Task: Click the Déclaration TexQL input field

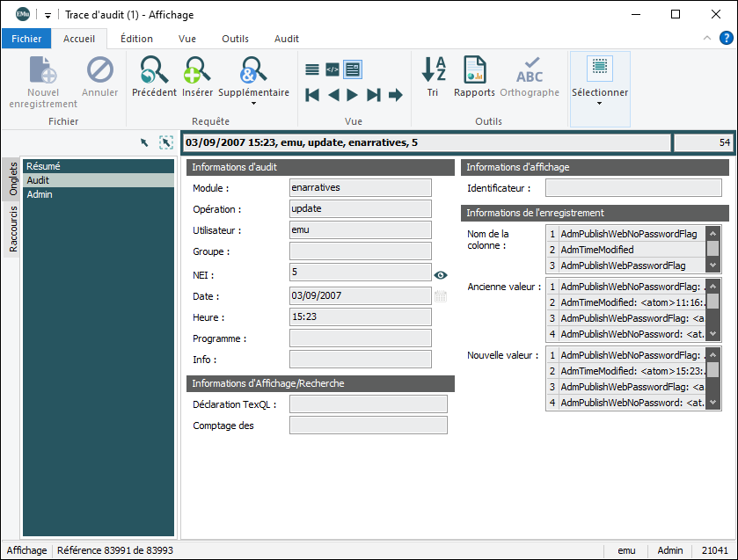Action: point(368,404)
